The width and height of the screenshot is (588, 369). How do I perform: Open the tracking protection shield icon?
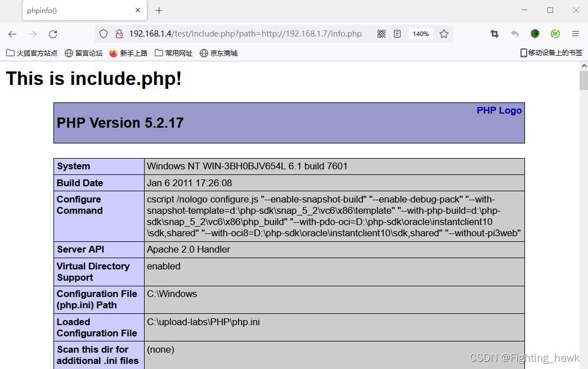pos(104,34)
